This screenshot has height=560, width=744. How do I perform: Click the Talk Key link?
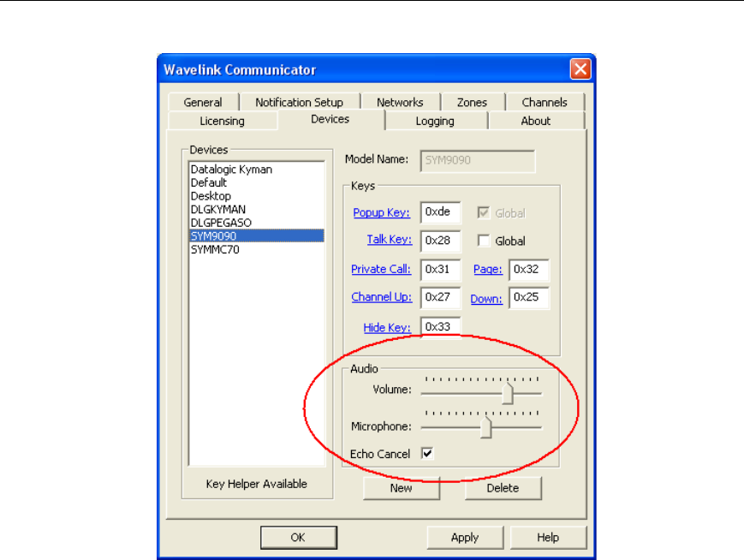(x=390, y=239)
